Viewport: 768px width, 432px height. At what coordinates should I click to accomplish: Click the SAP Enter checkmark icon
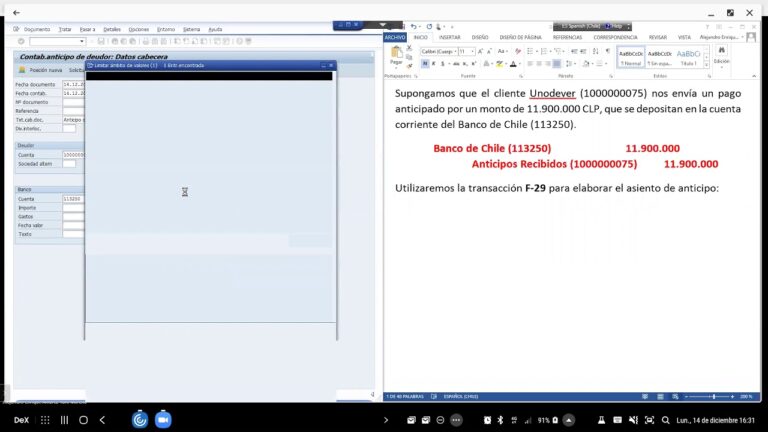pos(21,42)
